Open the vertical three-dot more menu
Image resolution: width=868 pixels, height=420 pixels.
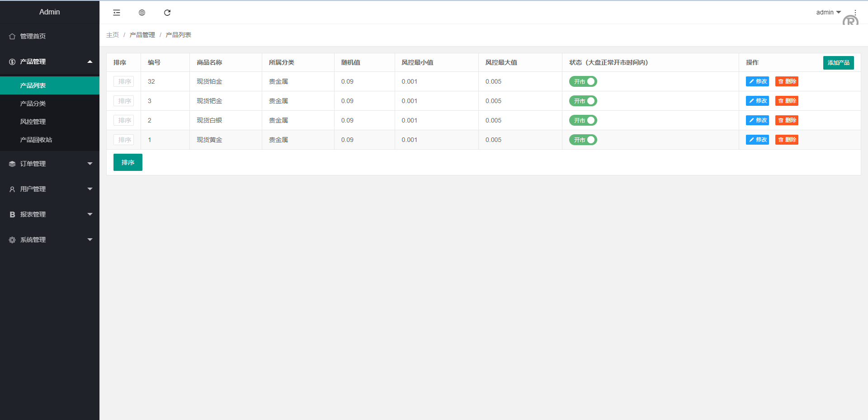(x=855, y=12)
